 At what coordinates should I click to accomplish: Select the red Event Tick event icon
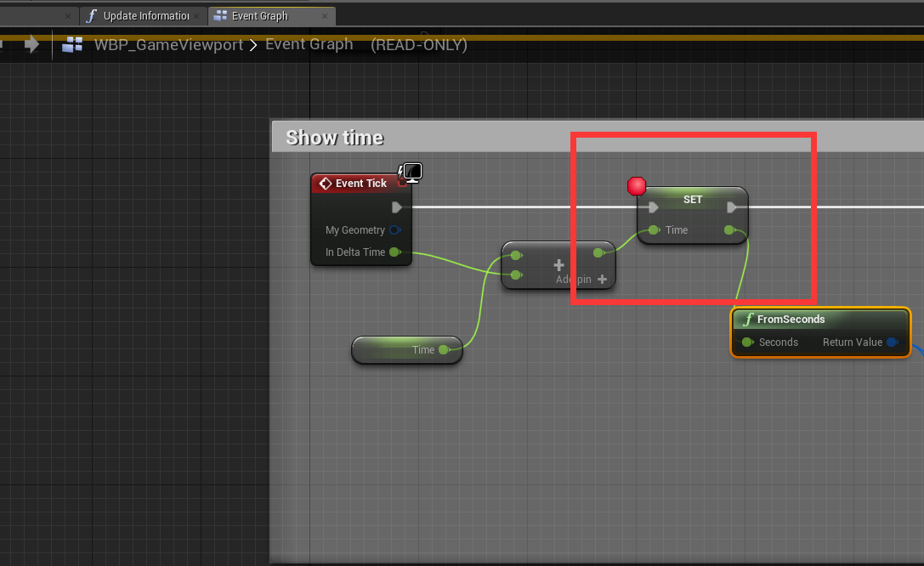[326, 183]
